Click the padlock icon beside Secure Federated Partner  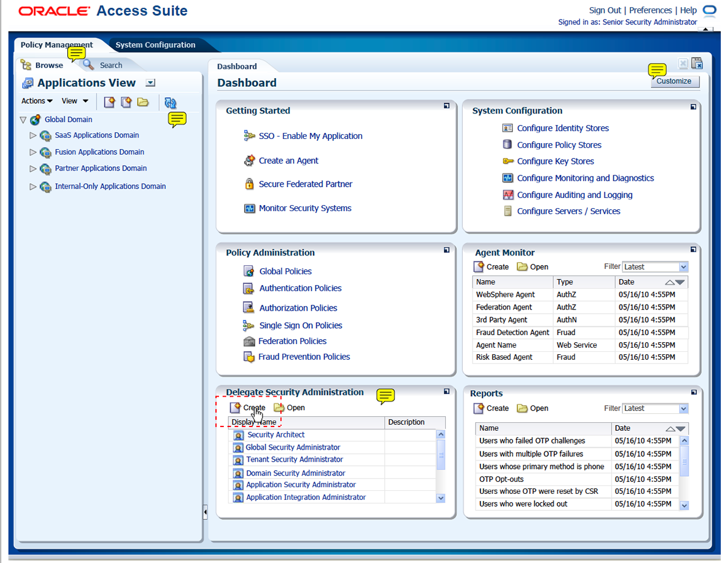coord(249,184)
